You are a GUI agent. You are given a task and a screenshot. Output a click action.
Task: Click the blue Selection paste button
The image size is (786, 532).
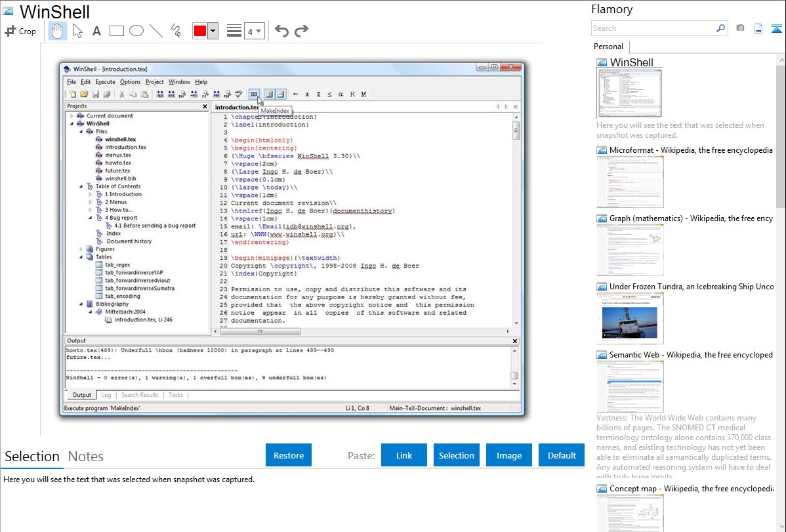[x=456, y=455]
